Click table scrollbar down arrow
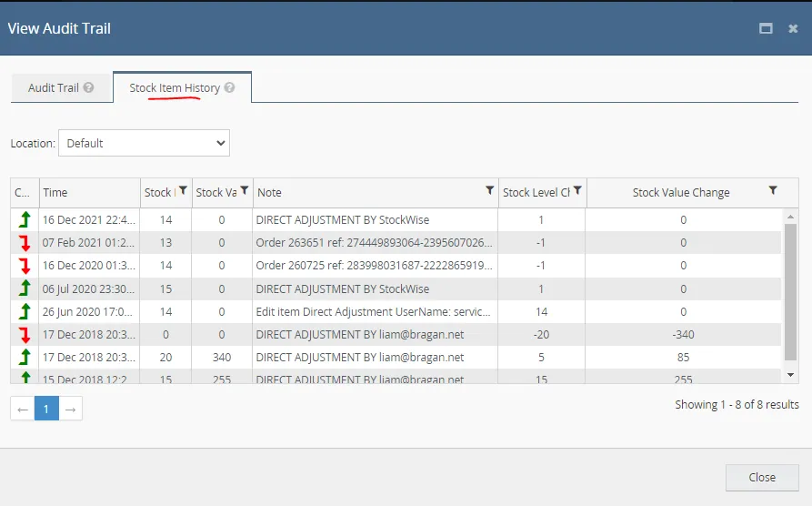The height and width of the screenshot is (506, 812). click(790, 375)
